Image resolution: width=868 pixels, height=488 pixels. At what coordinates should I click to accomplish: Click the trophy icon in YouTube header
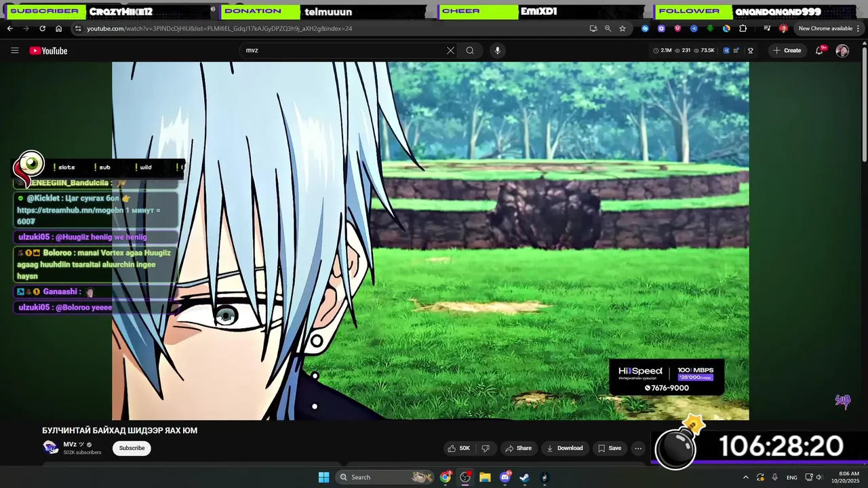[x=751, y=50]
